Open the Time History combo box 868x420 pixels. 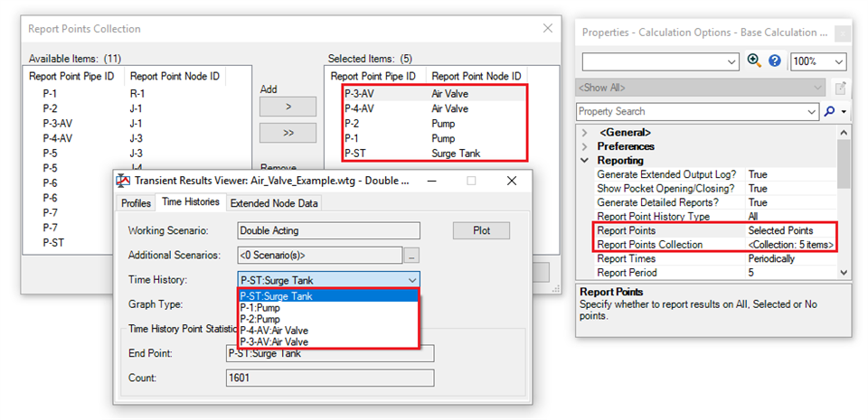(328, 280)
